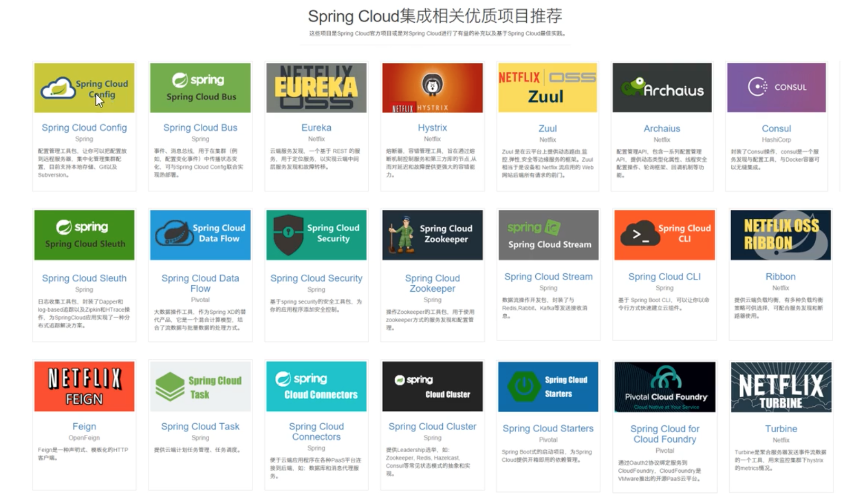
Task: Open the Archaius title link
Action: click(662, 128)
